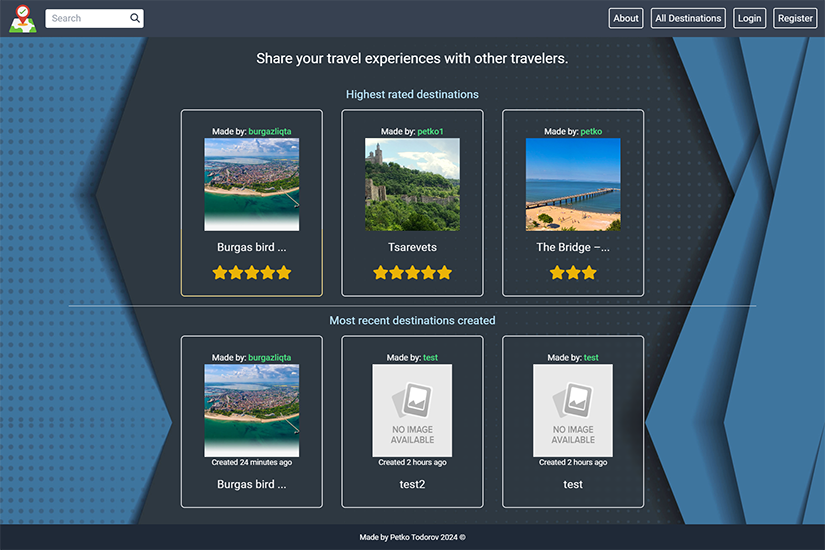Click the three-star rating under The Bridge
The image size is (825, 550).
point(573,272)
